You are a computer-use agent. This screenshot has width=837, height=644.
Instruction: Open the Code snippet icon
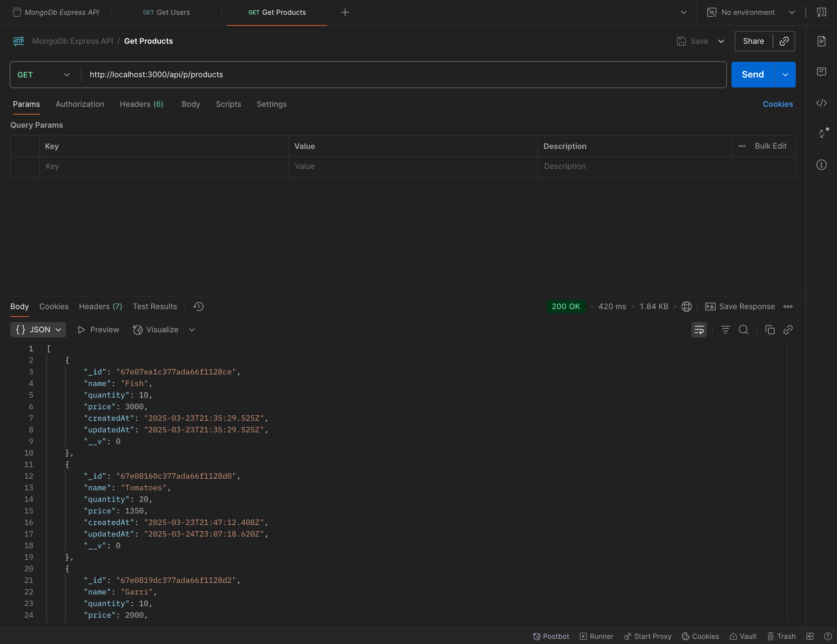(x=821, y=103)
